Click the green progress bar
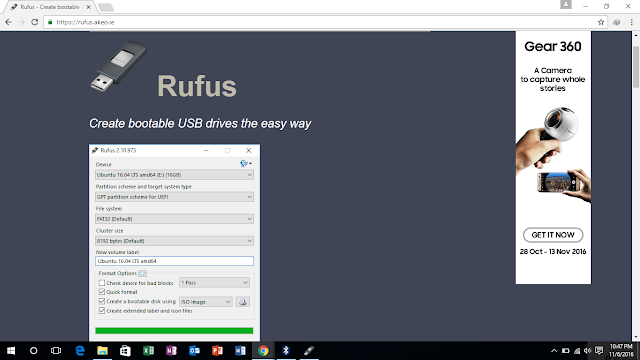The width and height of the screenshot is (640, 360). click(174, 331)
